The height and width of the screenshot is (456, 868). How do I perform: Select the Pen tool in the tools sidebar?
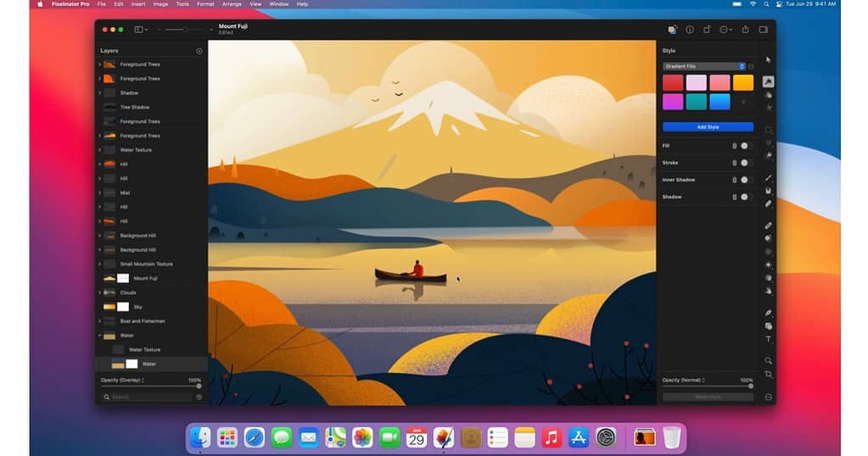[769, 313]
